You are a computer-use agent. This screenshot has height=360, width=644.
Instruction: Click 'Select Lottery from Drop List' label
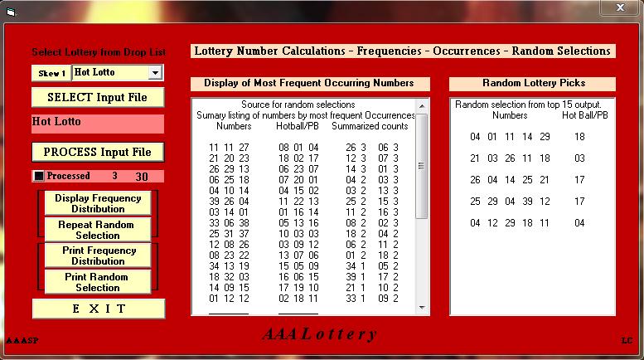[99, 52]
